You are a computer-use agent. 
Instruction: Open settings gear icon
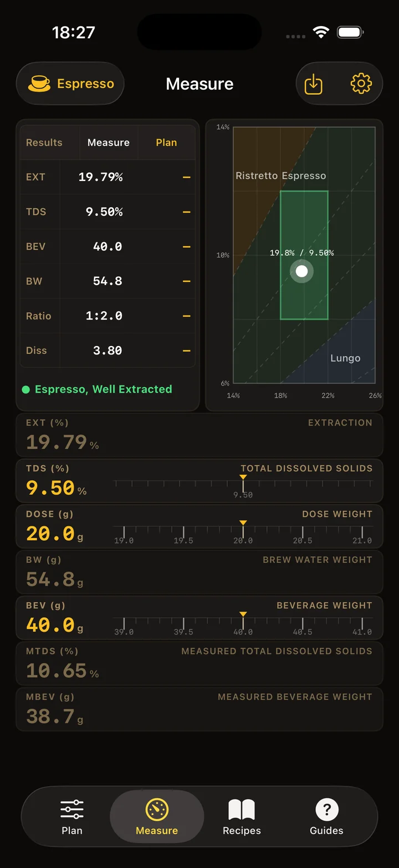click(x=361, y=84)
